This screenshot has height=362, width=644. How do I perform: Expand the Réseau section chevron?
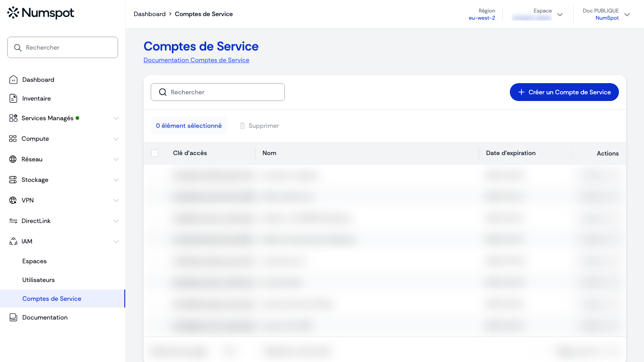(116, 160)
